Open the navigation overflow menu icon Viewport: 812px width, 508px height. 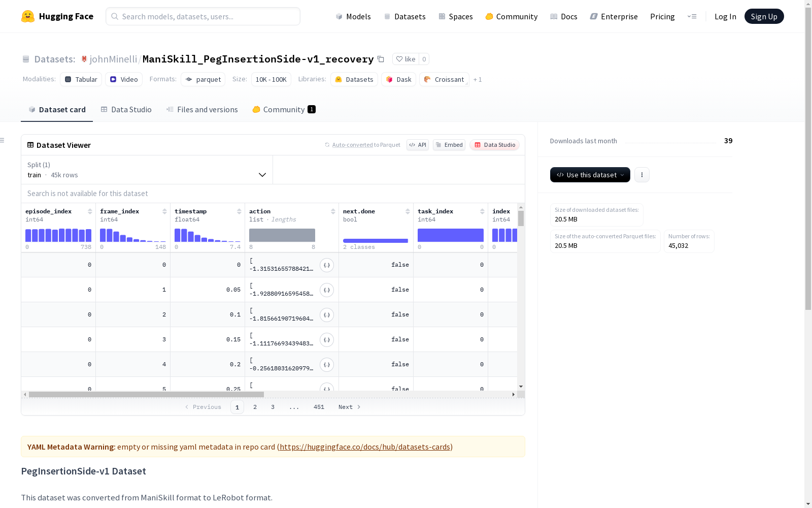(692, 16)
